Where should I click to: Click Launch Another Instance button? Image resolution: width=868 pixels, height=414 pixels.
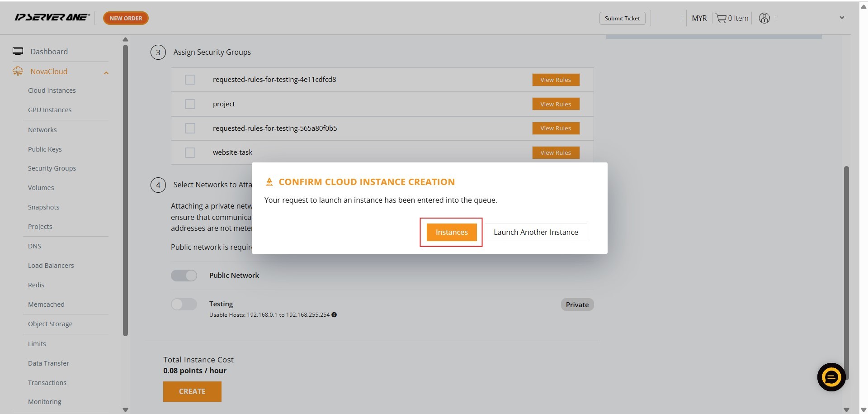535,232
